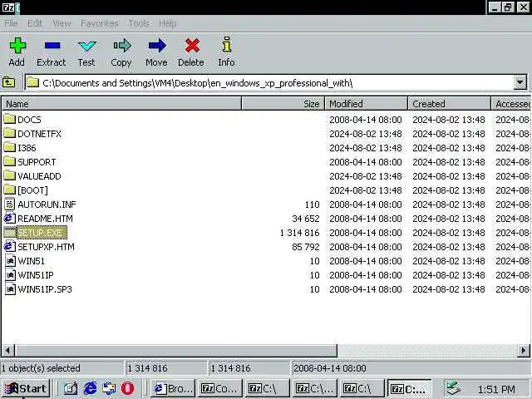This screenshot has width=532, height=399.
Task: Click the Start button
Action: tap(26, 388)
